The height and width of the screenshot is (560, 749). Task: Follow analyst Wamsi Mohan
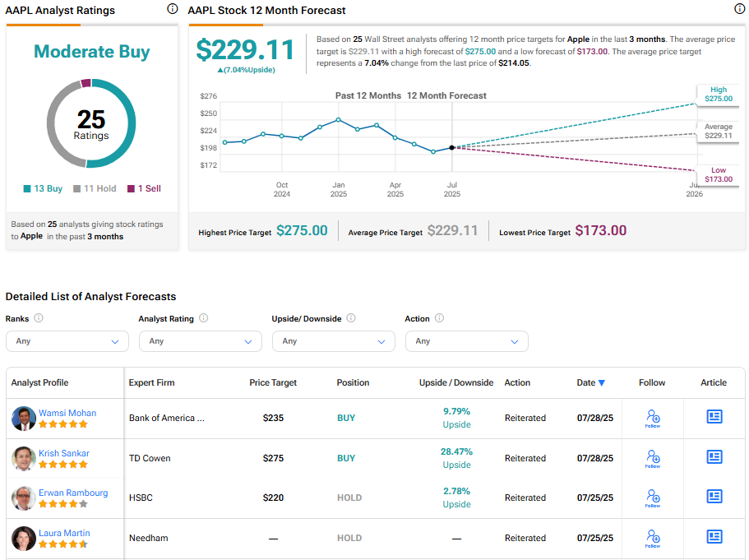click(x=653, y=418)
